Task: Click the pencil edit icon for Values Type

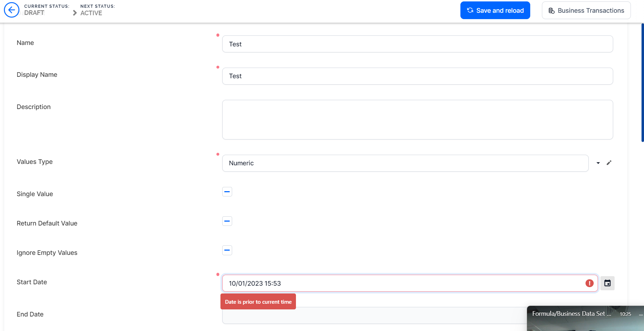Action: (x=609, y=163)
